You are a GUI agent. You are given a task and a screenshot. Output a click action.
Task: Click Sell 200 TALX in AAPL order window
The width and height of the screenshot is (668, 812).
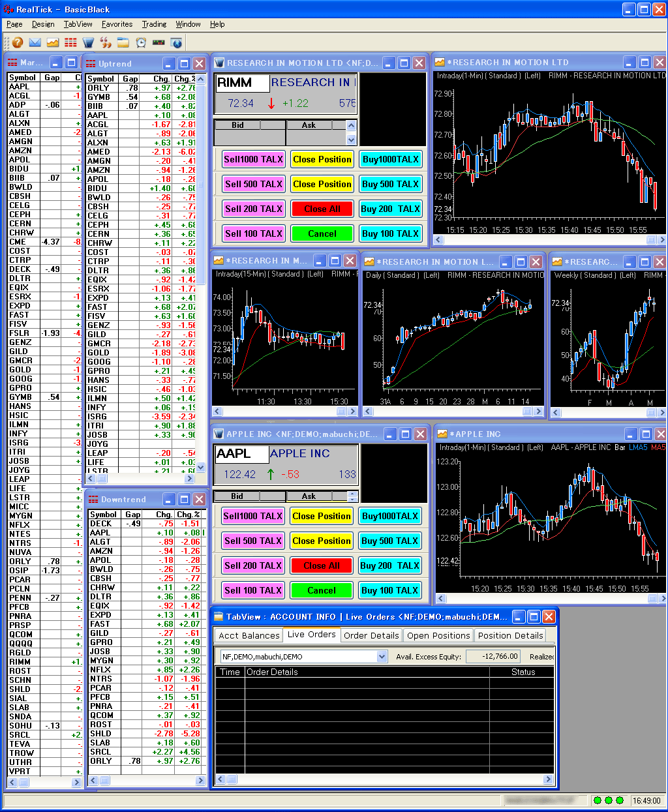[253, 565]
